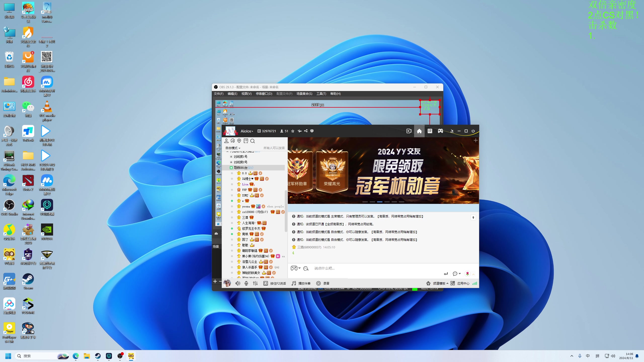
Task: Open the audio mixer settings icon
Action: pyautogui.click(x=255, y=283)
